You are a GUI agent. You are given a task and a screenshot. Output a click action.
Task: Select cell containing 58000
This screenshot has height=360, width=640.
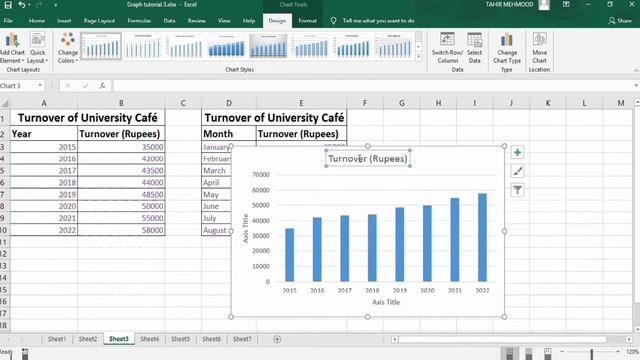[121, 230]
